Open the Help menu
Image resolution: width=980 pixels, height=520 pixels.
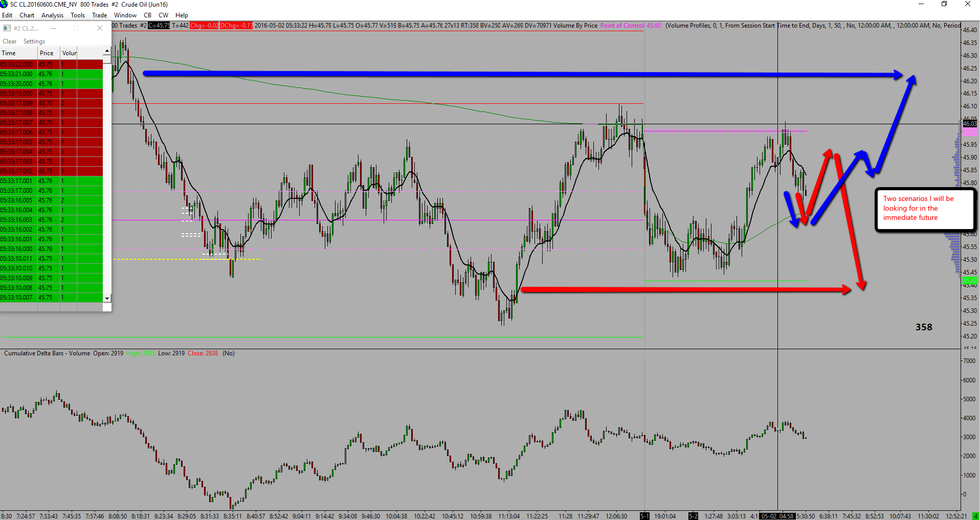click(182, 15)
